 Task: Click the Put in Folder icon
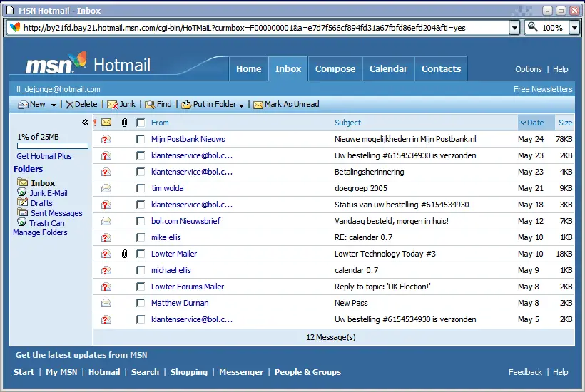tap(186, 105)
